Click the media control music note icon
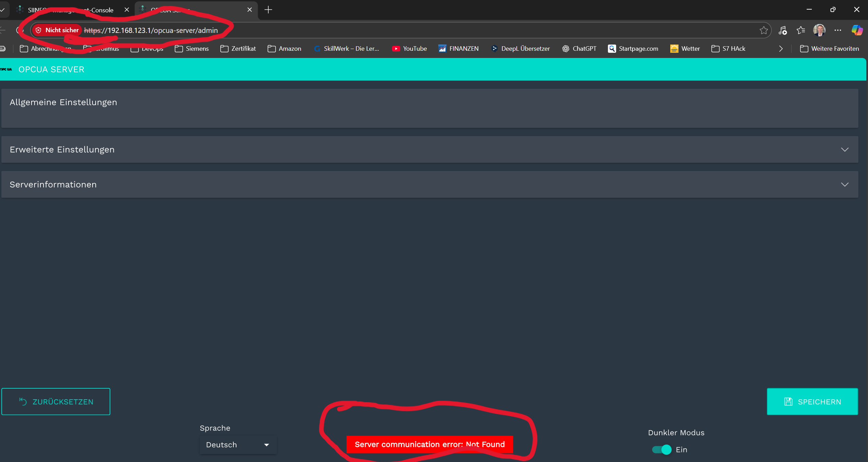The width and height of the screenshot is (868, 462). pyautogui.click(x=783, y=31)
